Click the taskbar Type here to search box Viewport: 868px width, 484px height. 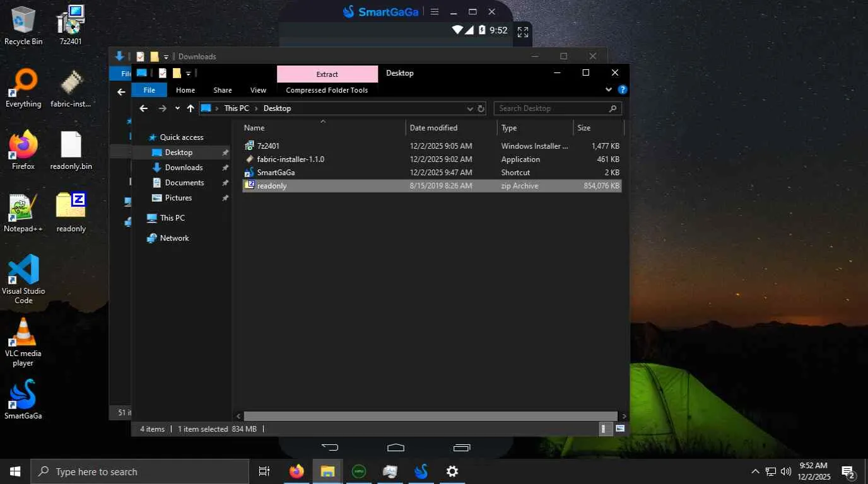(140, 471)
